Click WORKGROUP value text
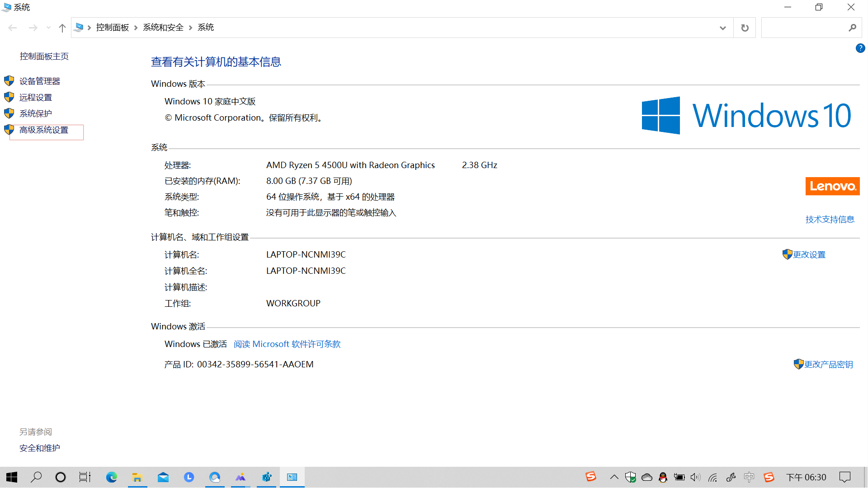This screenshot has width=868, height=488. (x=293, y=304)
